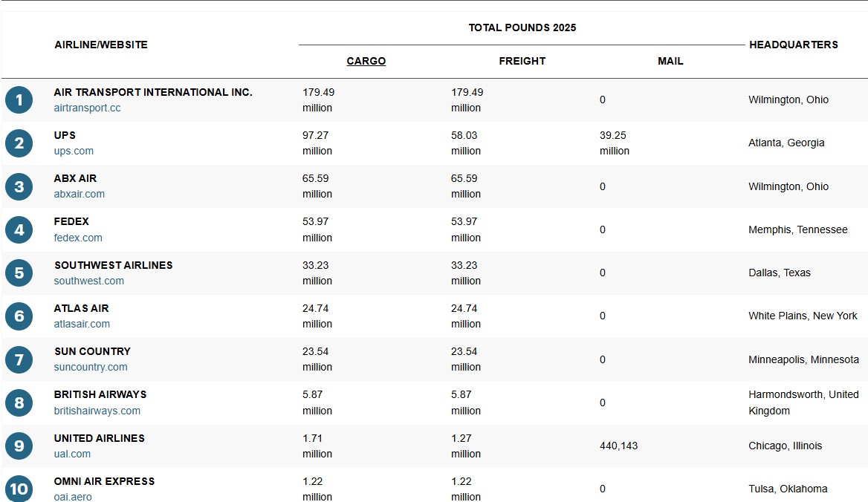Click the rank 1 number badge
This screenshot has height=502, width=868.
[19, 100]
